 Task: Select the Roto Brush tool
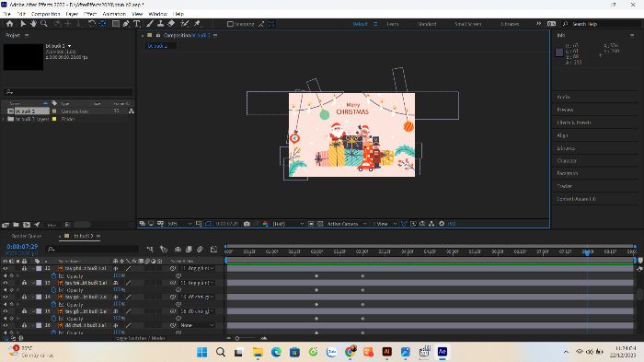click(185, 24)
